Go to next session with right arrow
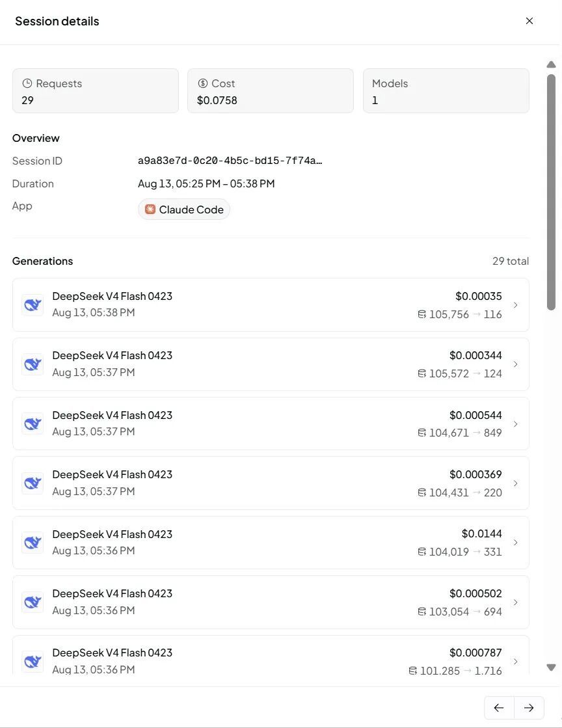This screenshot has width=562, height=728. (529, 708)
